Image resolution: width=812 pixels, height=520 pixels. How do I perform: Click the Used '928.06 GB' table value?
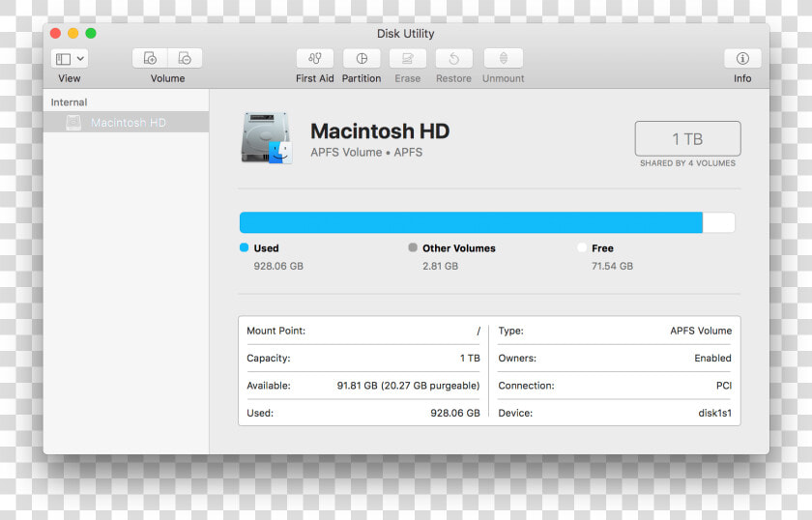point(455,413)
